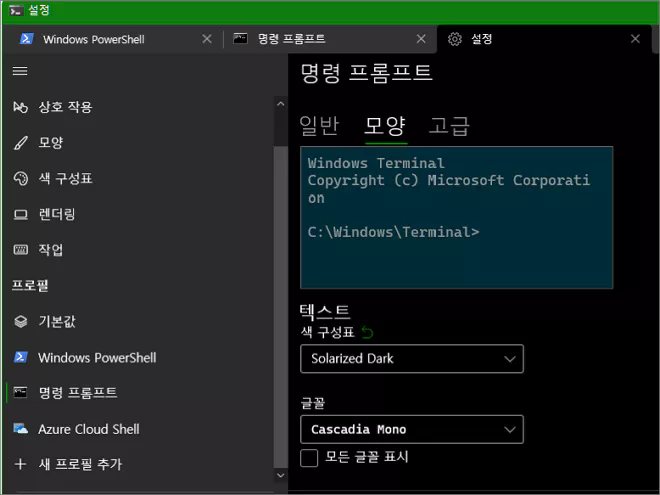Click the 명령 프롬프트 profile icon in sidebar
The image size is (660, 495).
click(20, 393)
